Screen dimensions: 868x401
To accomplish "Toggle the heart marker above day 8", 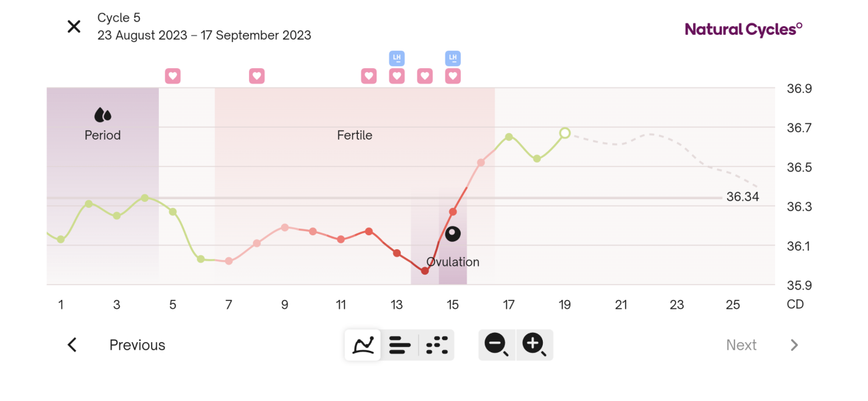I will (257, 76).
